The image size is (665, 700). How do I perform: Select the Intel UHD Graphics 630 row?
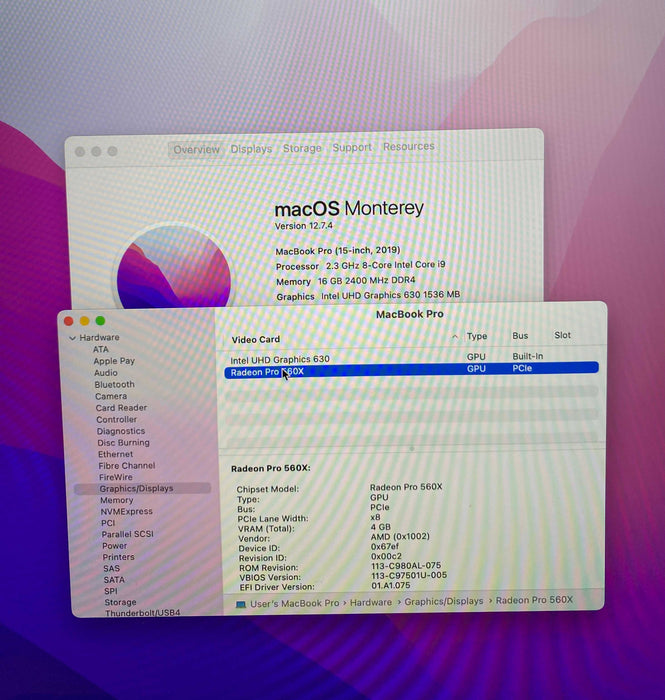click(411, 358)
